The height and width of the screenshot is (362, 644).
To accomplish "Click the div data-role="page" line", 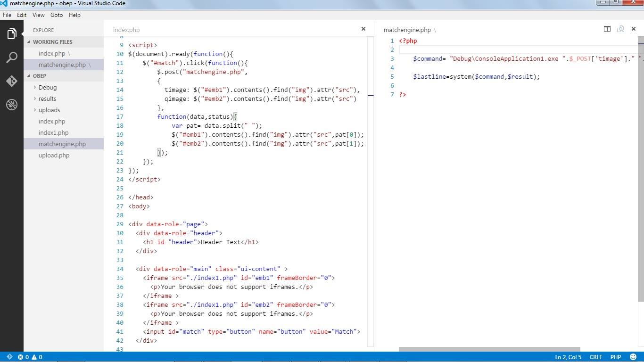I will pos(168,224).
